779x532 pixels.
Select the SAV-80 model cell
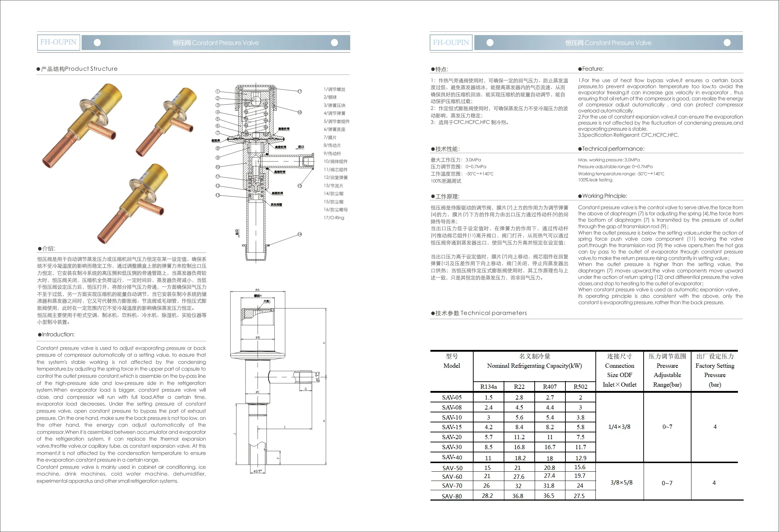(451, 496)
